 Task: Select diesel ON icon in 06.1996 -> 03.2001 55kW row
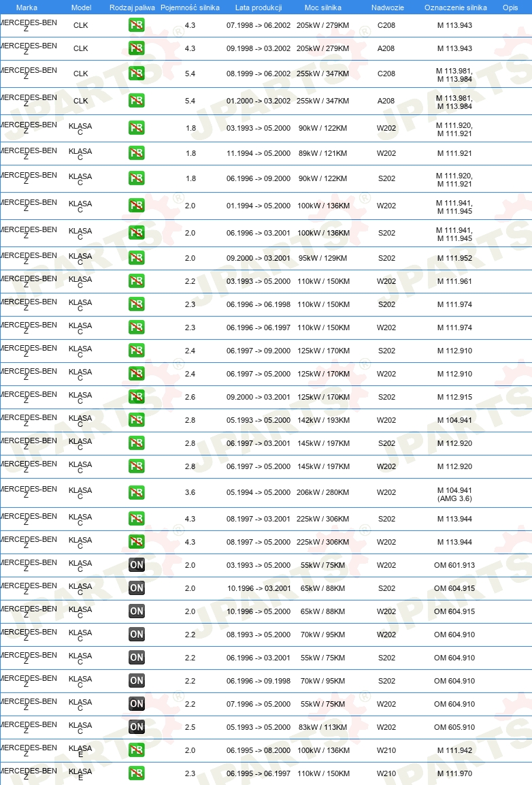(136, 657)
